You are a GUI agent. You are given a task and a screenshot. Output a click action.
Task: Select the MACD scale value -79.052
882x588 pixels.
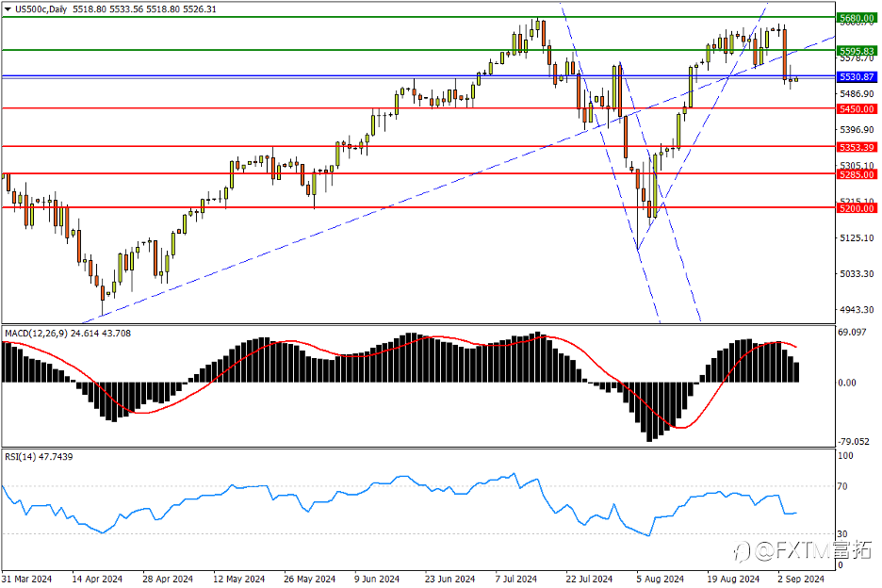854,441
